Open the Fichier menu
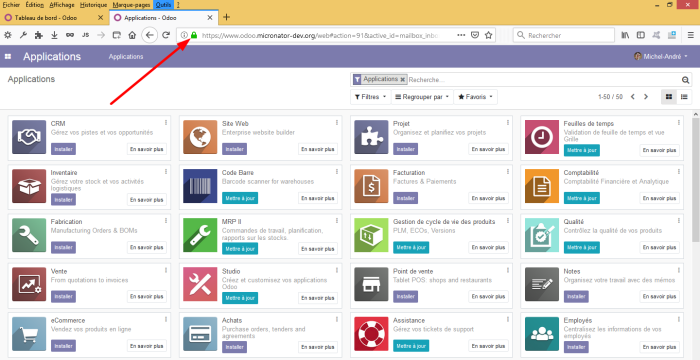This screenshot has width=700, height=360. [11, 5]
